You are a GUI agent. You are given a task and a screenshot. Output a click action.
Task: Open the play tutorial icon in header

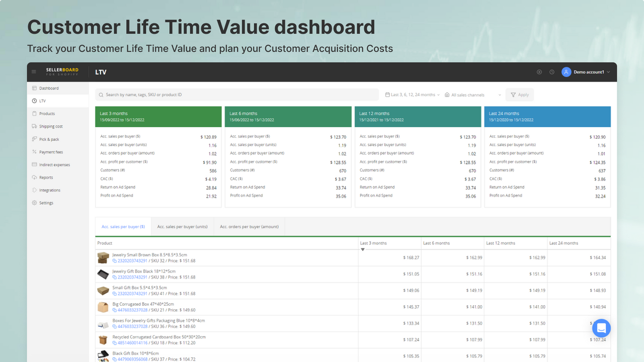click(539, 72)
